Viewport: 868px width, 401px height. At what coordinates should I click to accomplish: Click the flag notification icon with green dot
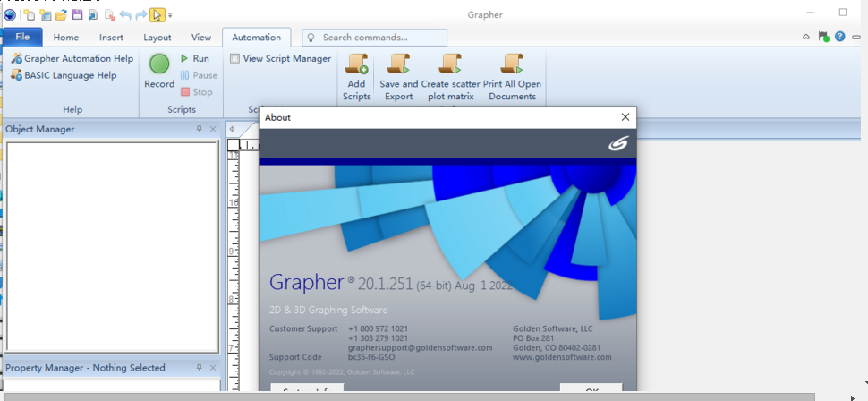(823, 37)
